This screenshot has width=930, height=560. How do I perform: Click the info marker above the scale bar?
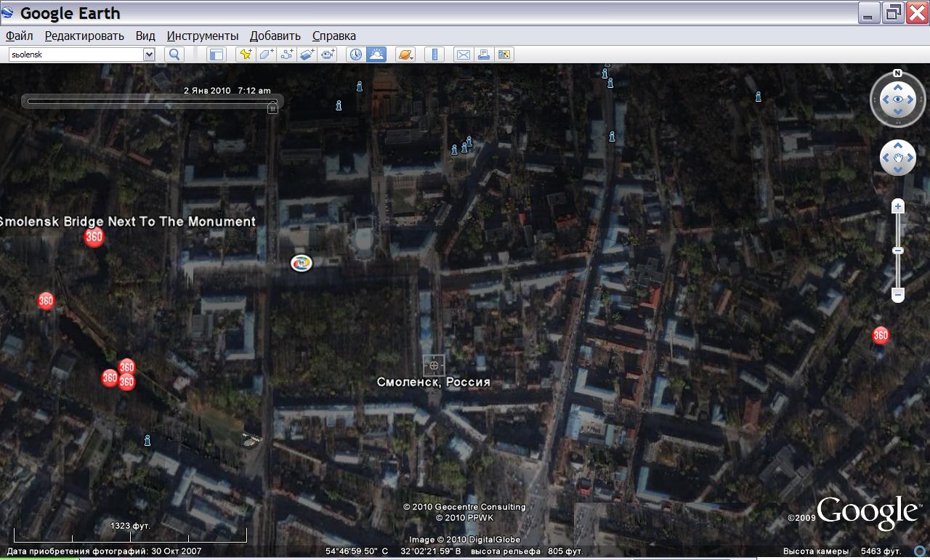click(x=147, y=439)
